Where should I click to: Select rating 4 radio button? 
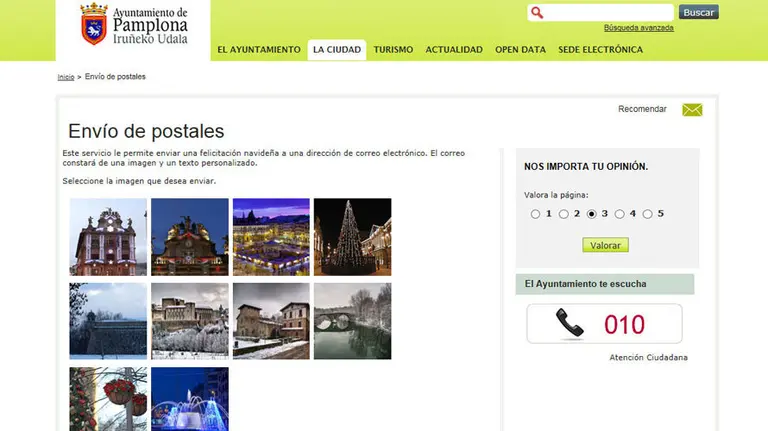(x=619, y=214)
